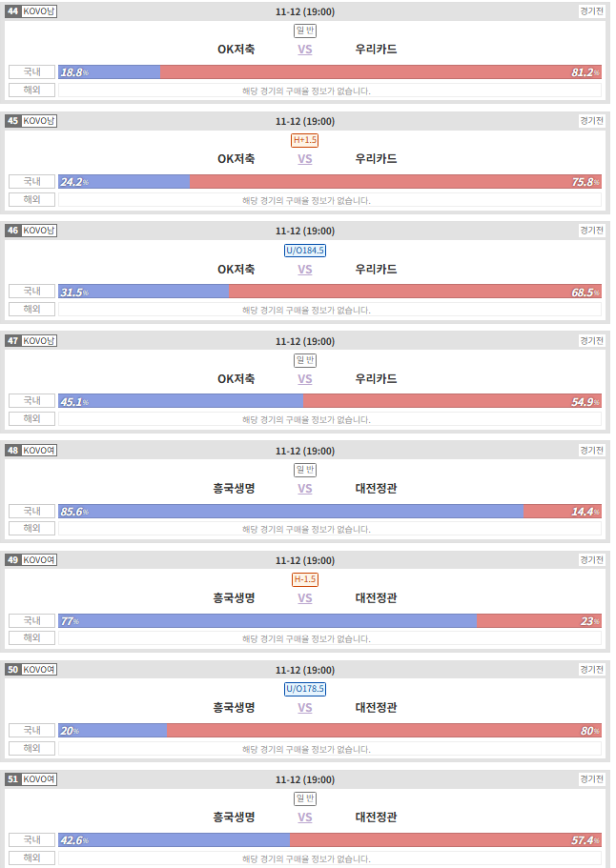
Task: Click the red 81.2% bar in match 44
Action: pyautogui.click(x=380, y=72)
